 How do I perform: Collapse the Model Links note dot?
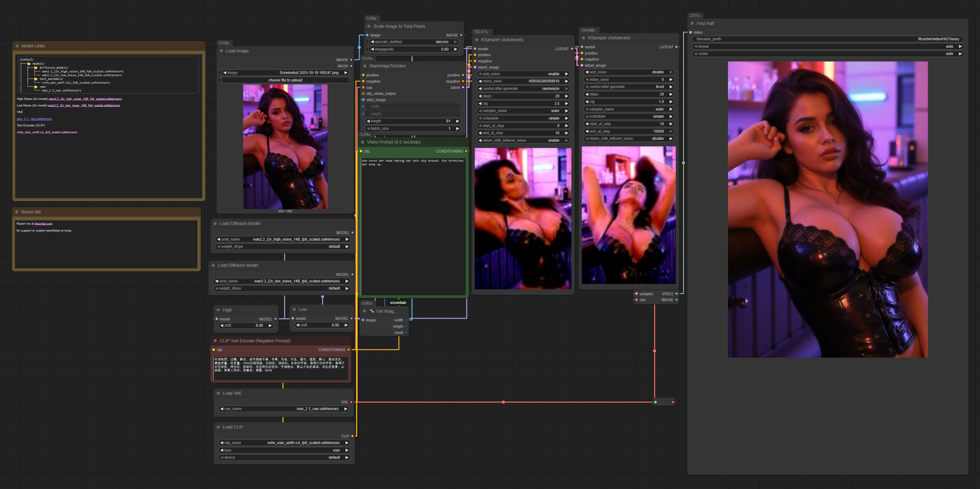17,46
